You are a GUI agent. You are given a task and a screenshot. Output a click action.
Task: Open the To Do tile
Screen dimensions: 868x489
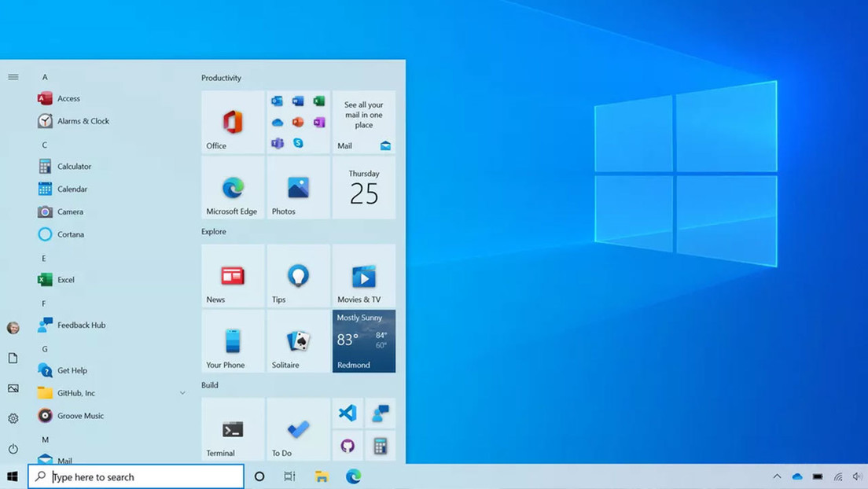[x=298, y=430]
